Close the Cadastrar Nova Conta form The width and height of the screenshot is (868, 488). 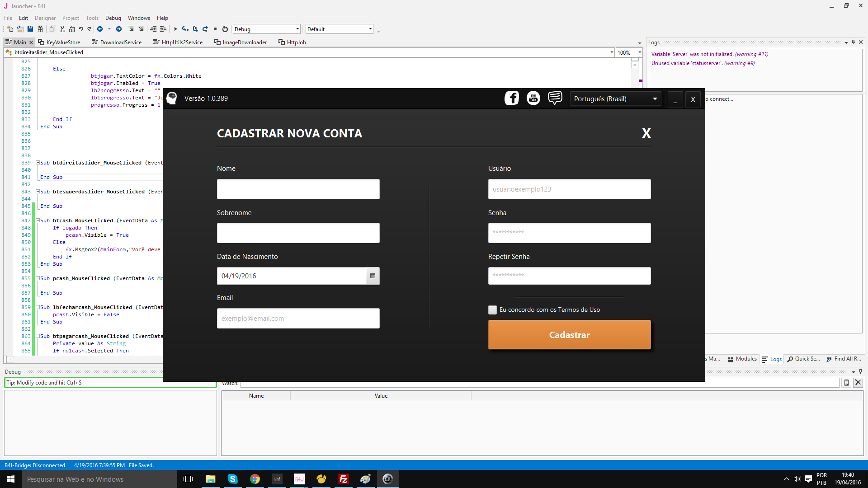646,133
